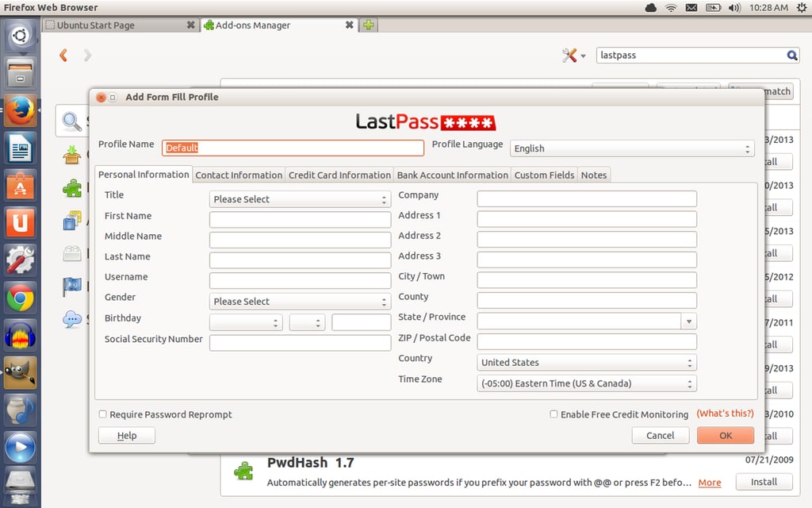Switch to Credit Card Information tab
Screen dimensions: 812x508
[x=339, y=175]
